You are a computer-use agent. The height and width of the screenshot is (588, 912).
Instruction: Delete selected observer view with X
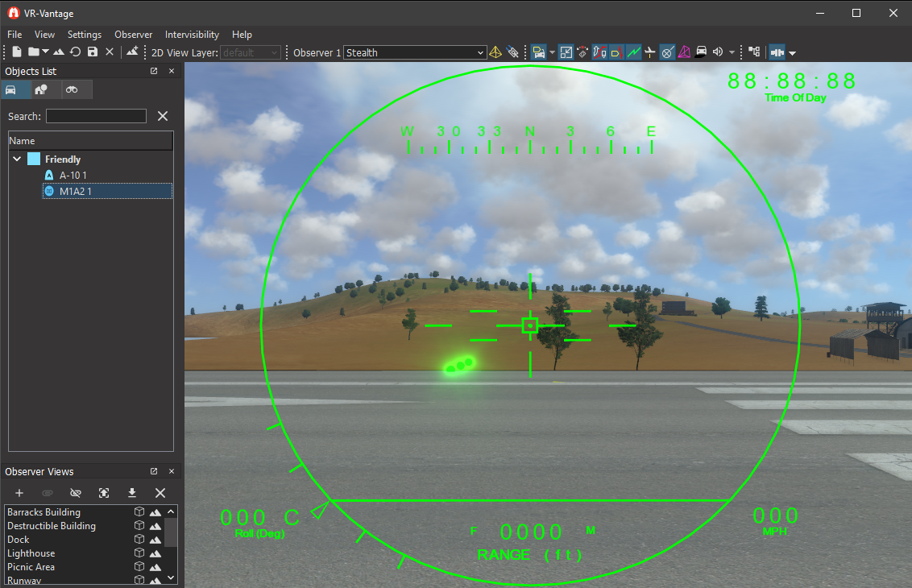(x=160, y=493)
